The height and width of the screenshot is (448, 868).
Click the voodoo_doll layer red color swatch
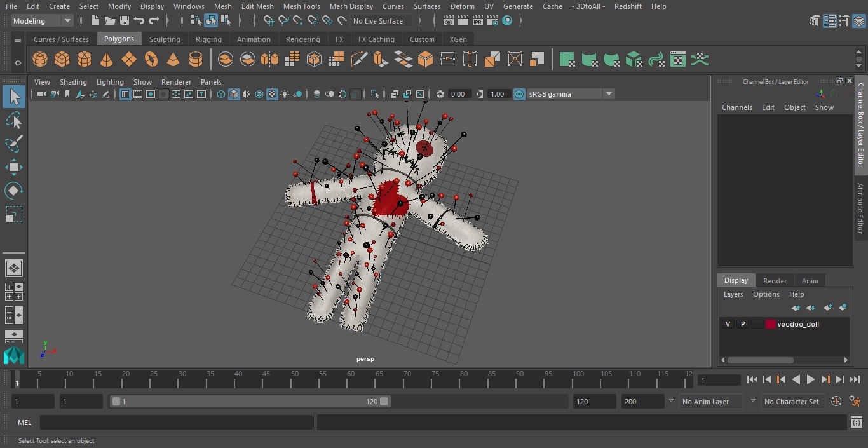pos(771,324)
